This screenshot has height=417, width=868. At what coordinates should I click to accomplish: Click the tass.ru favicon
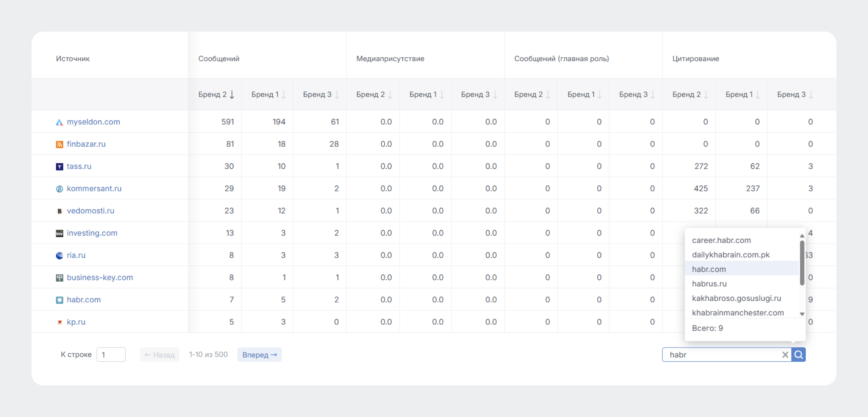pyautogui.click(x=60, y=166)
